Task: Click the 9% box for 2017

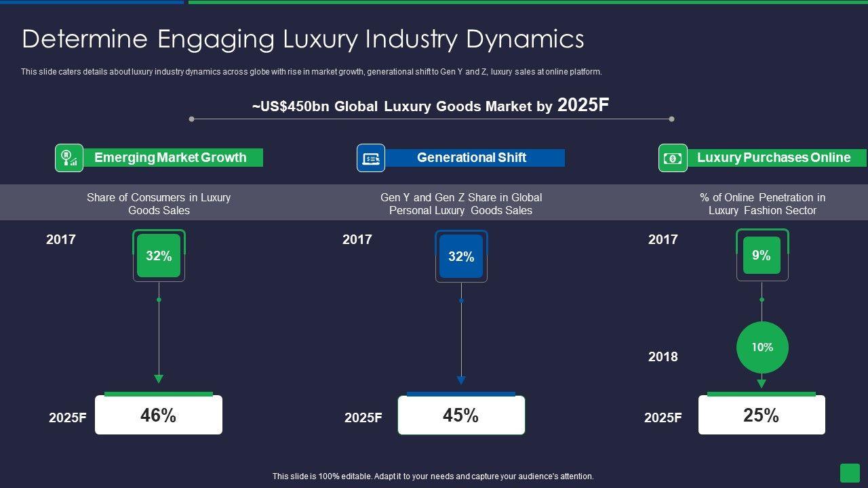Action: (x=762, y=256)
